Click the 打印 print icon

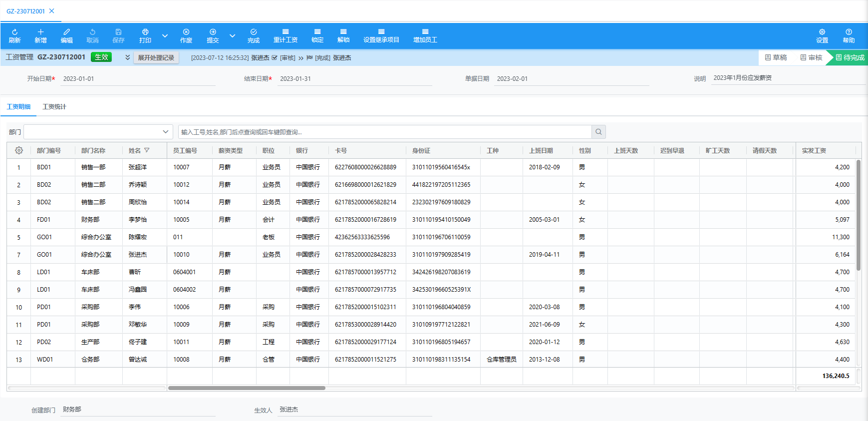click(145, 32)
